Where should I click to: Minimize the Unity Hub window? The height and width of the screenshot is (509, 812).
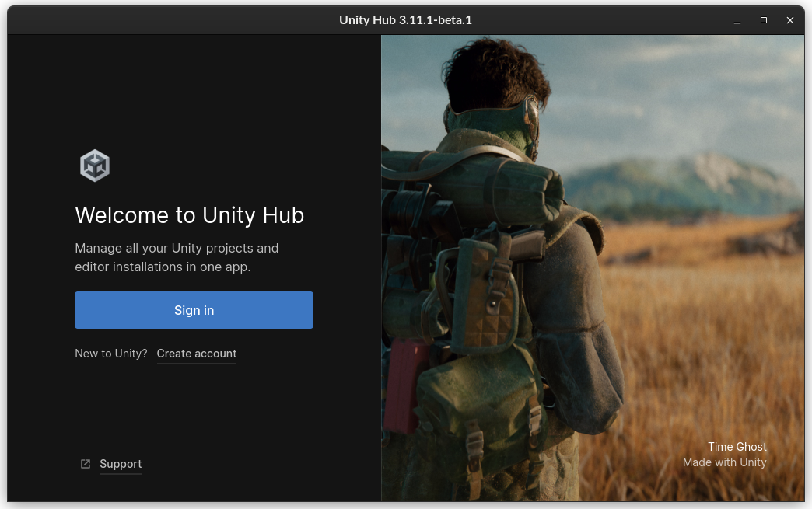[x=737, y=20]
